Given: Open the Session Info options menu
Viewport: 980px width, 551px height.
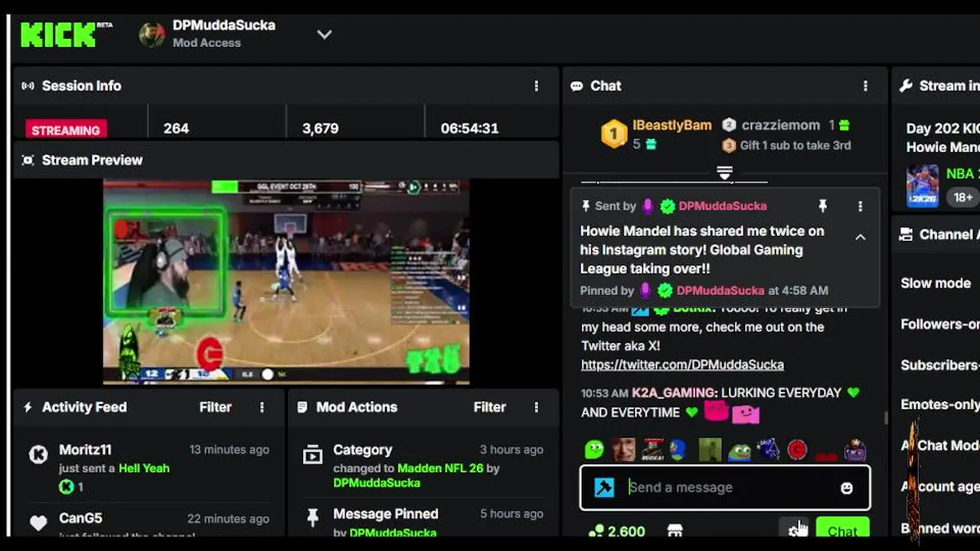Looking at the screenshot, I should [x=536, y=86].
